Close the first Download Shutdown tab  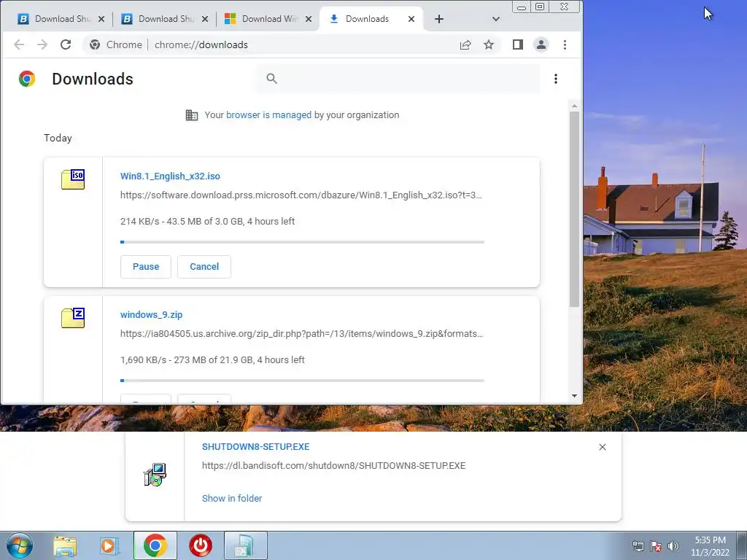click(x=101, y=19)
